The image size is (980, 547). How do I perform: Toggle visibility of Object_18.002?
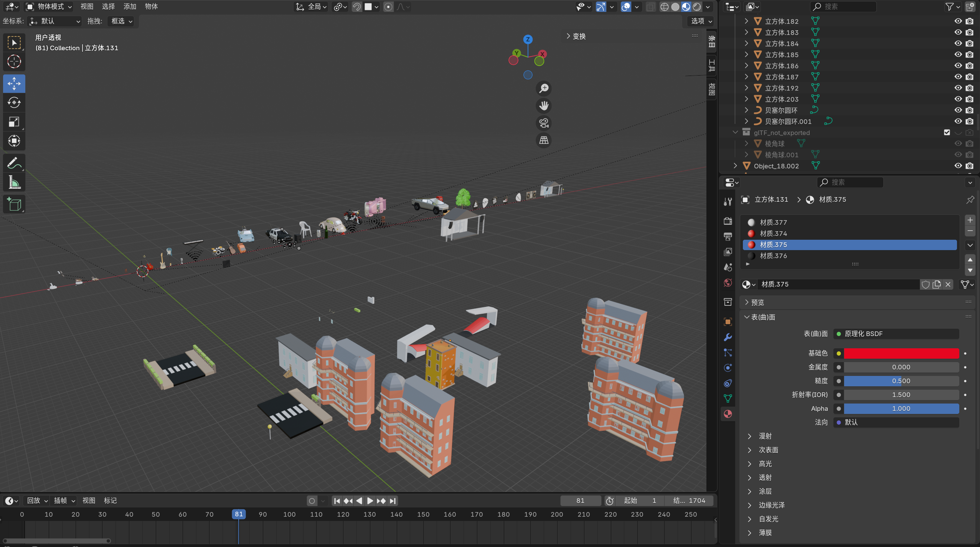[x=958, y=166]
